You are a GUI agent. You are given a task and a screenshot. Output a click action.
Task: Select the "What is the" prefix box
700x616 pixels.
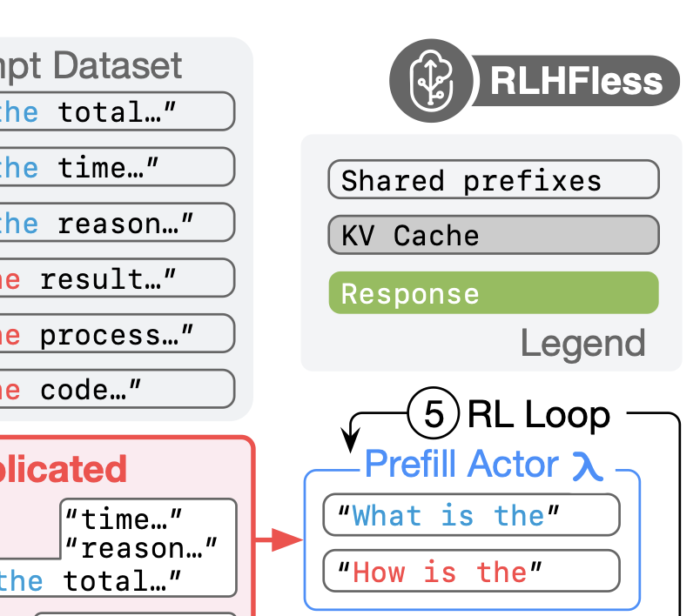coord(471,516)
